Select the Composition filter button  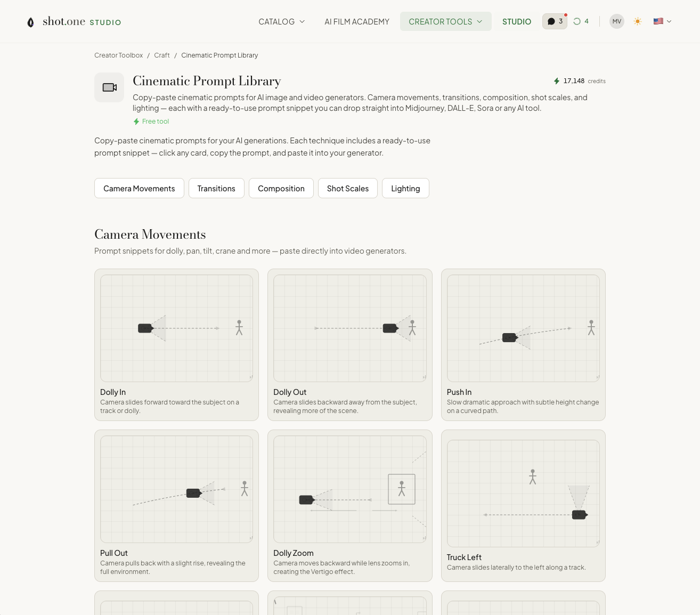coord(281,188)
